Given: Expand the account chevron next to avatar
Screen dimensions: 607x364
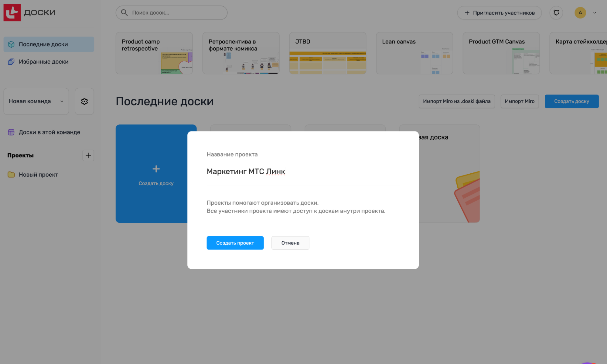Looking at the screenshot, I should (595, 13).
